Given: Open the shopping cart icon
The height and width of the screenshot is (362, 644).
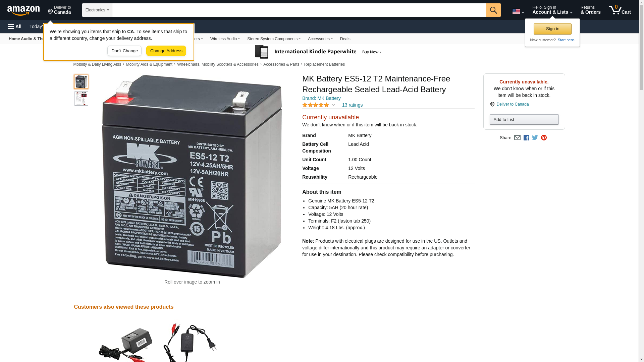Looking at the screenshot, I should (620, 10).
